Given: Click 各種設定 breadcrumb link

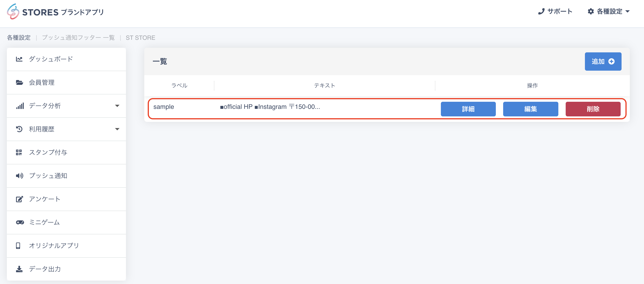Looking at the screenshot, I should coord(19,38).
